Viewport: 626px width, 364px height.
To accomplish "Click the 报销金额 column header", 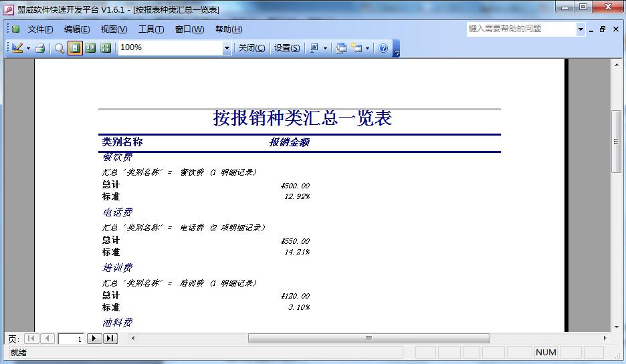I will coord(290,142).
